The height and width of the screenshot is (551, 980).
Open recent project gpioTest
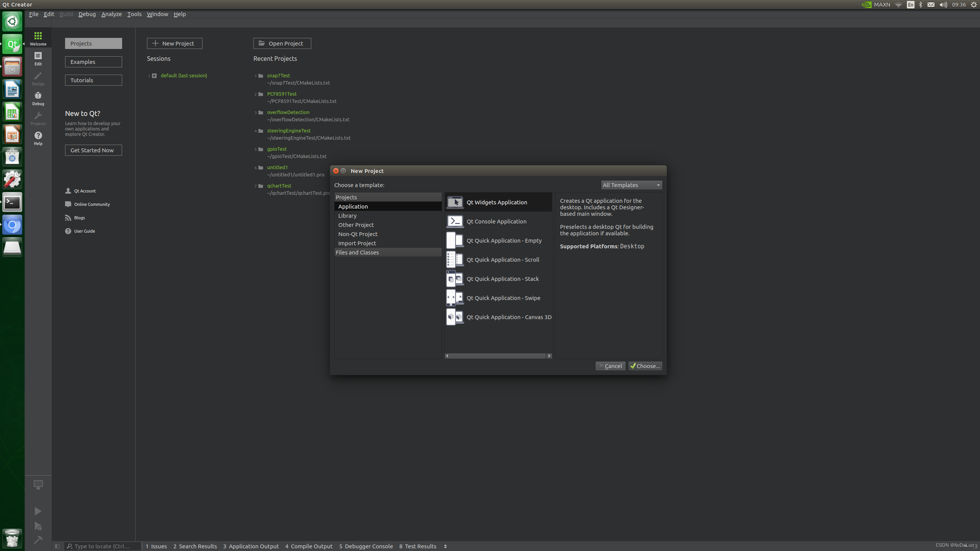click(x=277, y=149)
